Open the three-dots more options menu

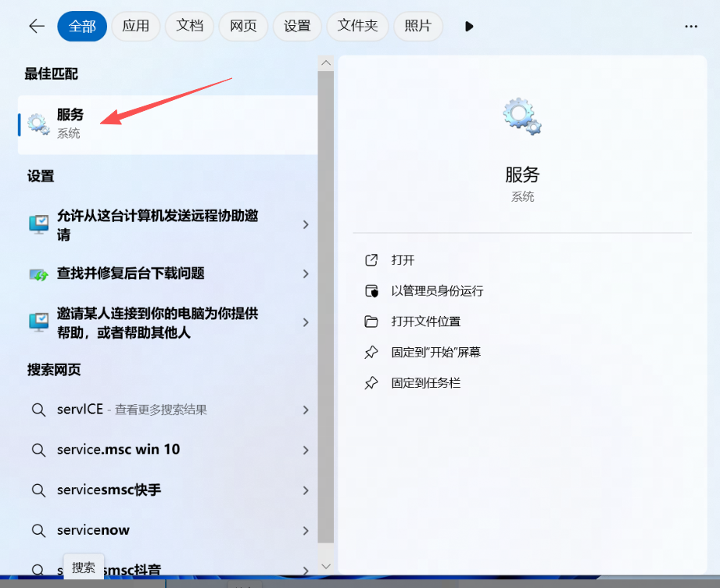click(x=690, y=26)
